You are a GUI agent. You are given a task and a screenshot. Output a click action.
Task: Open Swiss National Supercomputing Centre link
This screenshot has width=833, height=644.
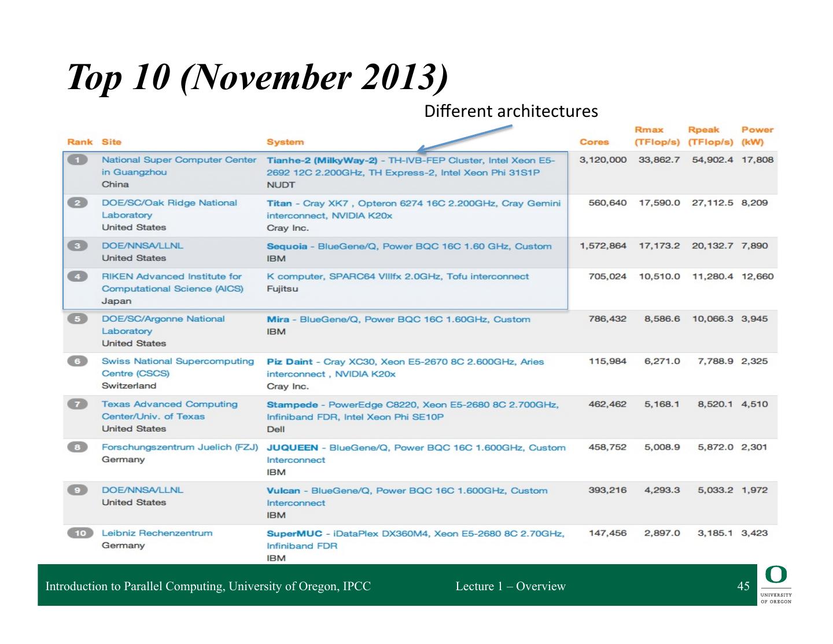pos(178,367)
